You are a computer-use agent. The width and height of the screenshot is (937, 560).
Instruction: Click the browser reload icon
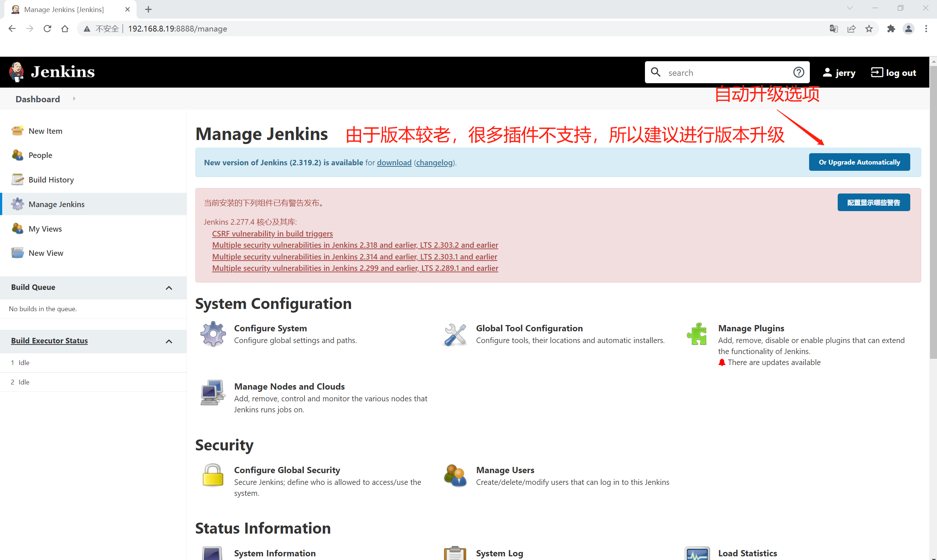click(47, 29)
